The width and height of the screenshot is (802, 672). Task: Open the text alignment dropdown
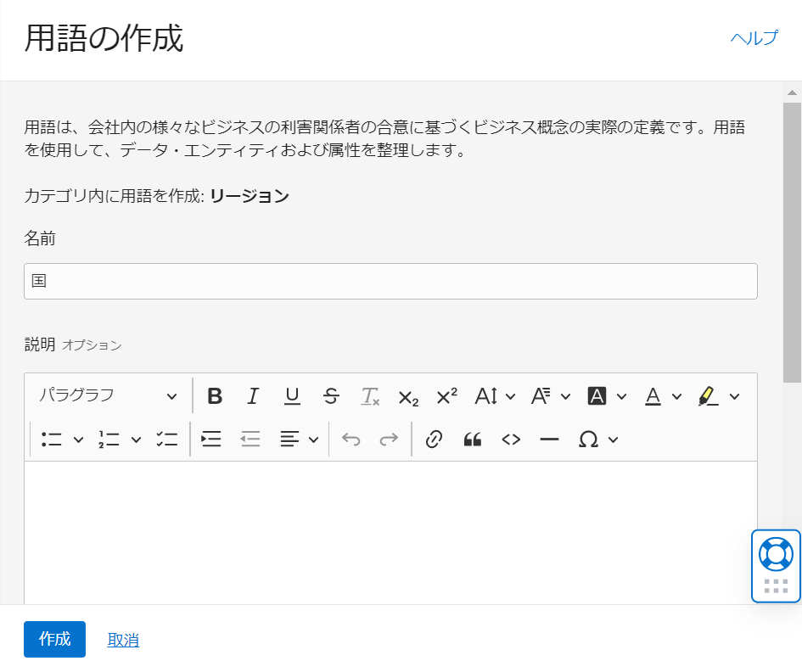coord(300,440)
